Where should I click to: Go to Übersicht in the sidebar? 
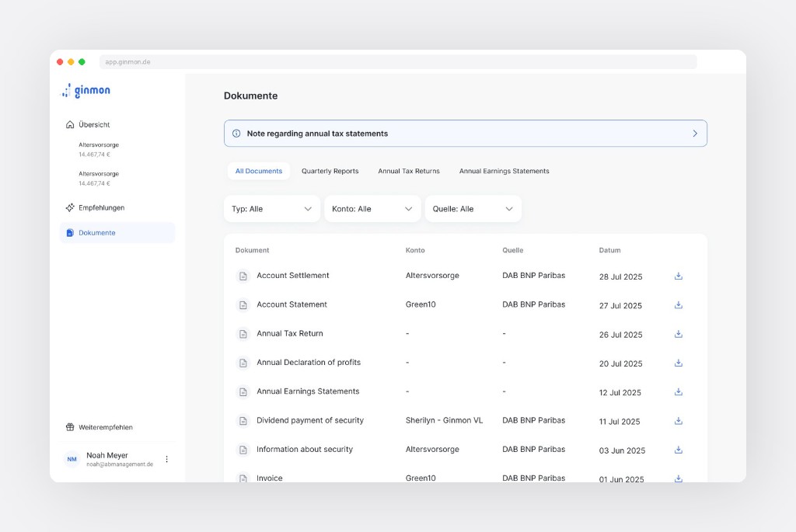pos(93,124)
